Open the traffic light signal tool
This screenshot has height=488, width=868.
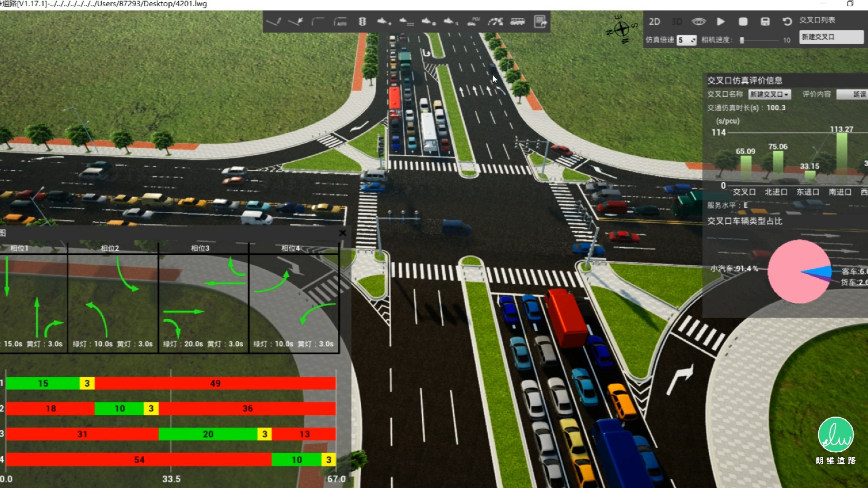(x=362, y=21)
